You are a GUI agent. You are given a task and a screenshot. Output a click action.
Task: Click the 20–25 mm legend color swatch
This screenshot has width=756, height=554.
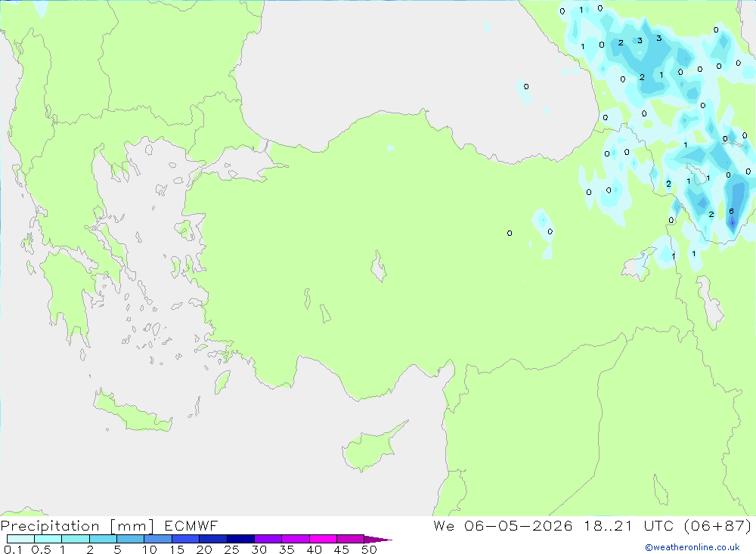213,539
